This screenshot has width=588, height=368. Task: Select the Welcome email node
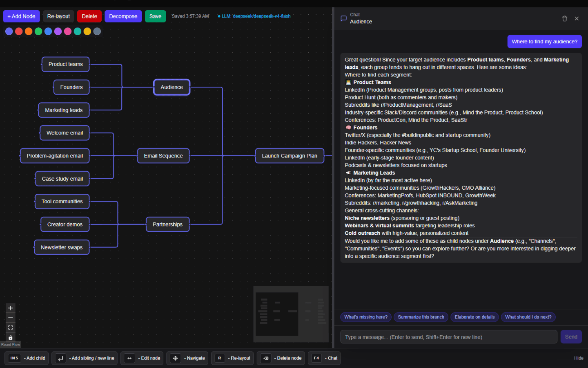pyautogui.click(x=65, y=133)
